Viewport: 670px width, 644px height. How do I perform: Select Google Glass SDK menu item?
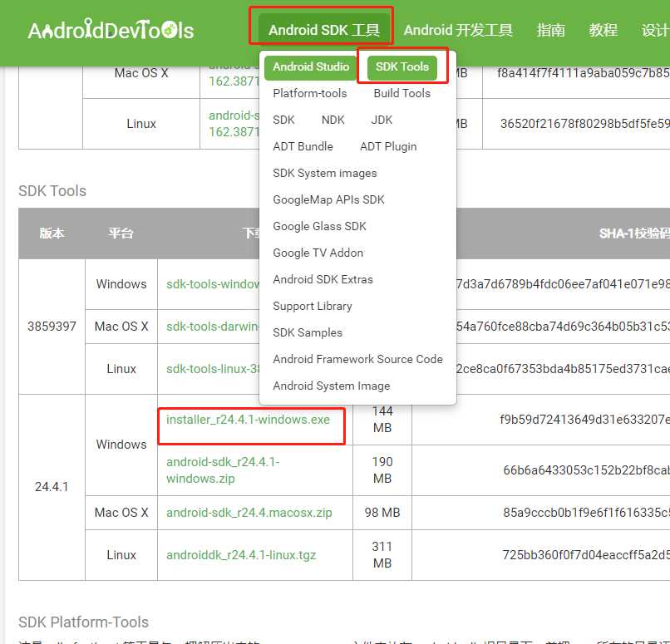(x=319, y=226)
